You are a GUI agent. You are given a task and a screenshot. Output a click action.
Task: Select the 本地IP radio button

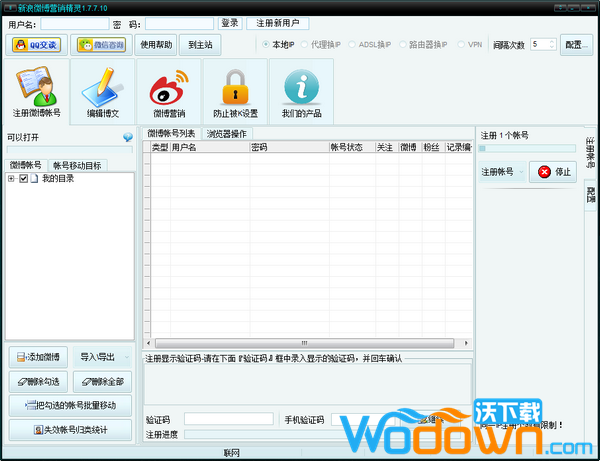(x=266, y=44)
